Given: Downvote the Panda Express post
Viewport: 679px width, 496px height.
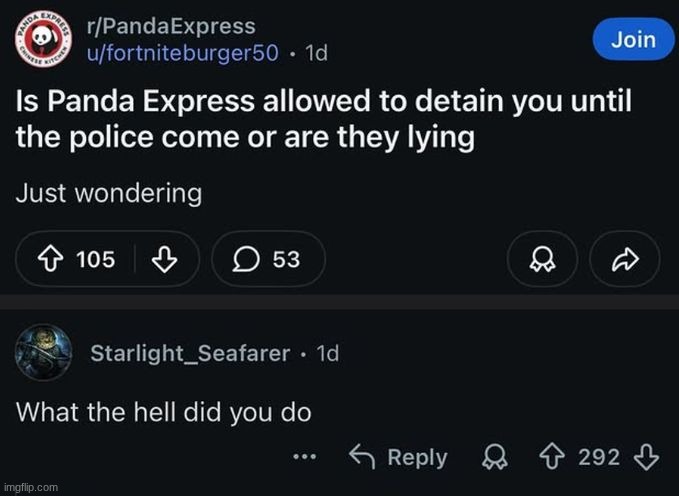Looking at the screenshot, I should (163, 259).
